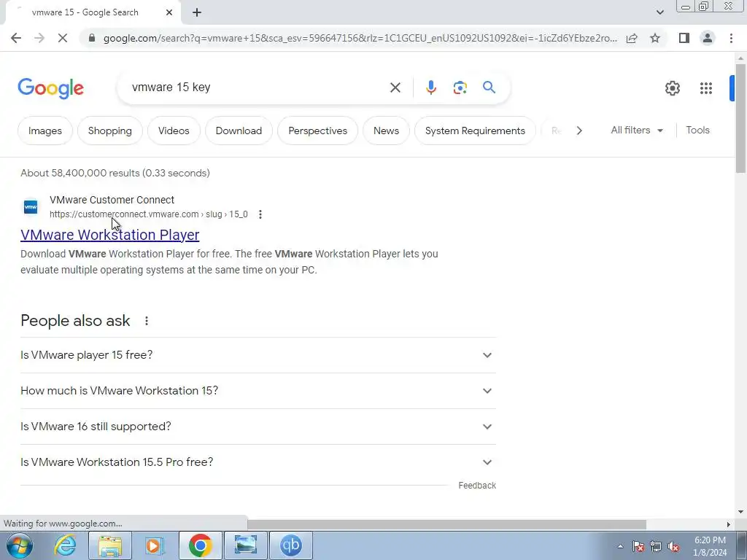Expand 'Is VMware player 15 free?'
Screen dimensions: 747x560
258,355
